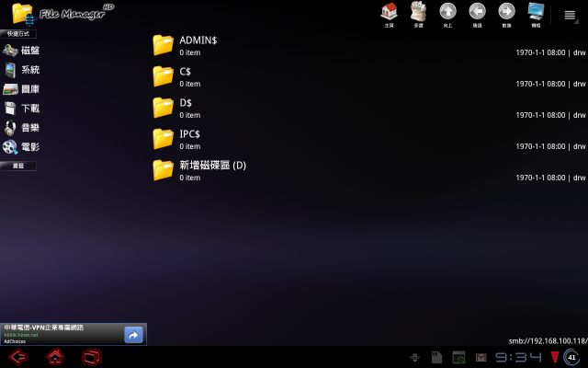
Task: Open the 新增磁碟區 (D) folder icon
Action: pyautogui.click(x=163, y=169)
